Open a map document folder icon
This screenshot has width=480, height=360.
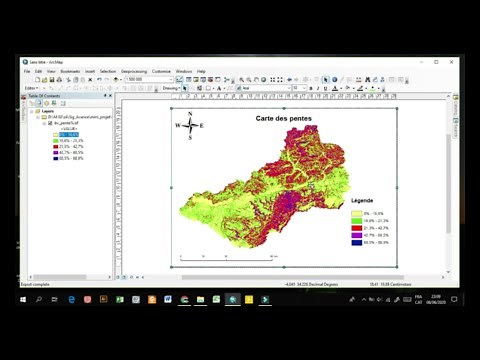click(x=45, y=80)
